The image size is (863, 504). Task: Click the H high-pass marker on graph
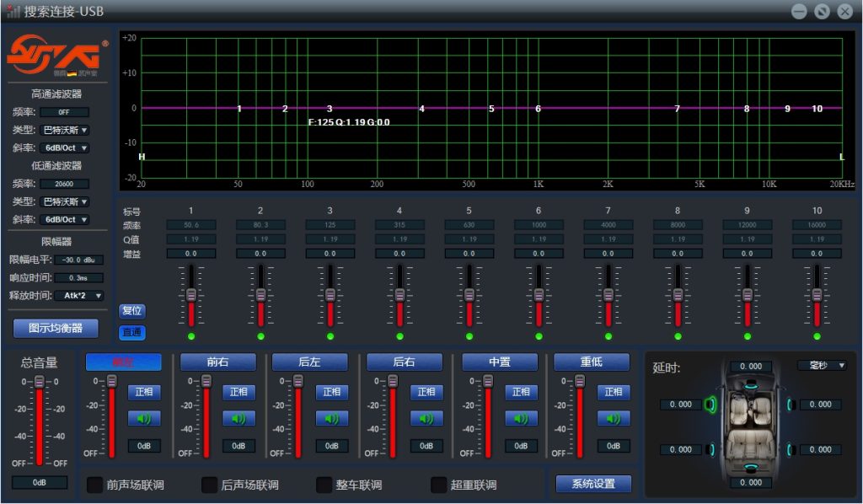coord(142,157)
